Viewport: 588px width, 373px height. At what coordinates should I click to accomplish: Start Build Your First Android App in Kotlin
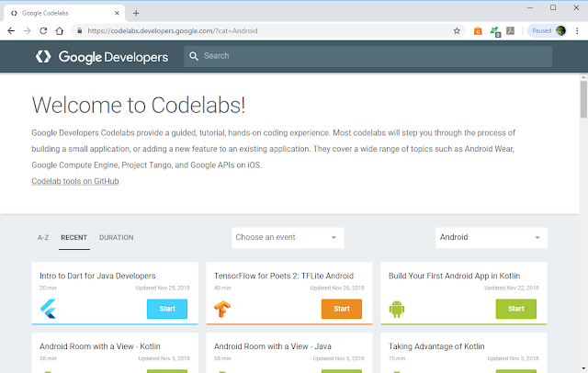click(x=515, y=309)
